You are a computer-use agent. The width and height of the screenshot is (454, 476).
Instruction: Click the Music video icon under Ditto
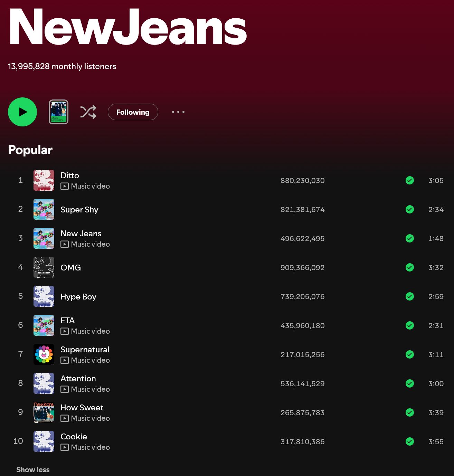[x=64, y=186]
